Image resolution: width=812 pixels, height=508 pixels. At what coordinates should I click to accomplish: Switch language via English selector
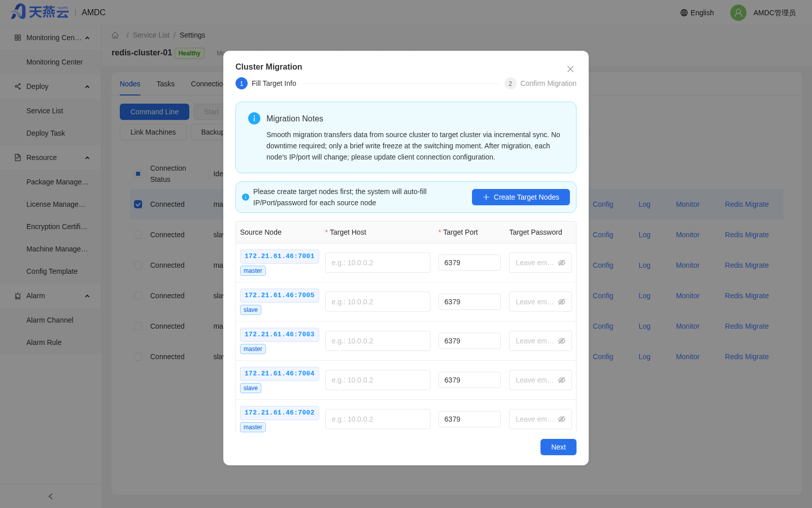pos(697,13)
